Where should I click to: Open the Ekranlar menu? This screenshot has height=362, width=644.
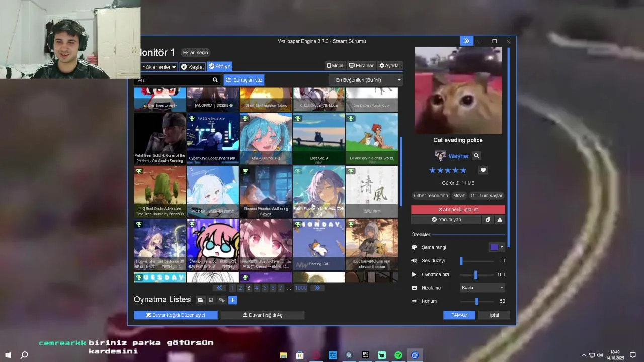361,66
